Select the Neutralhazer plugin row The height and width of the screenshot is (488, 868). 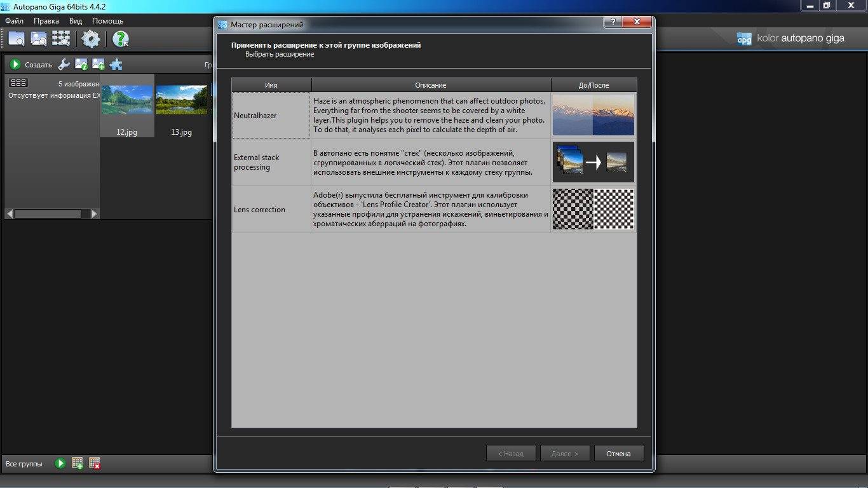point(433,116)
